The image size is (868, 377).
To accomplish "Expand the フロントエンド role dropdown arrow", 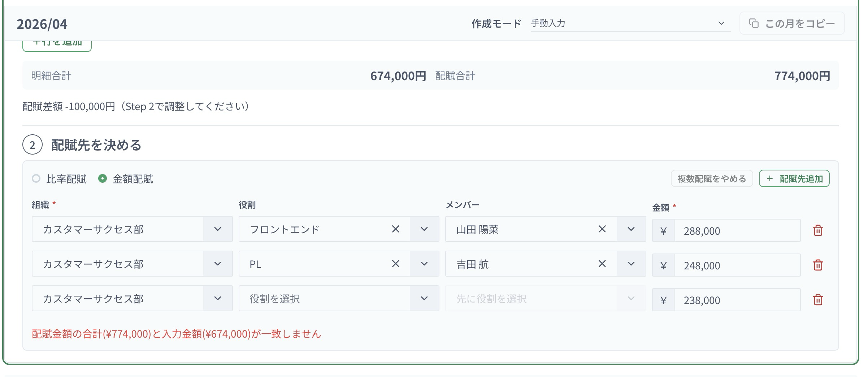I will pyautogui.click(x=424, y=229).
